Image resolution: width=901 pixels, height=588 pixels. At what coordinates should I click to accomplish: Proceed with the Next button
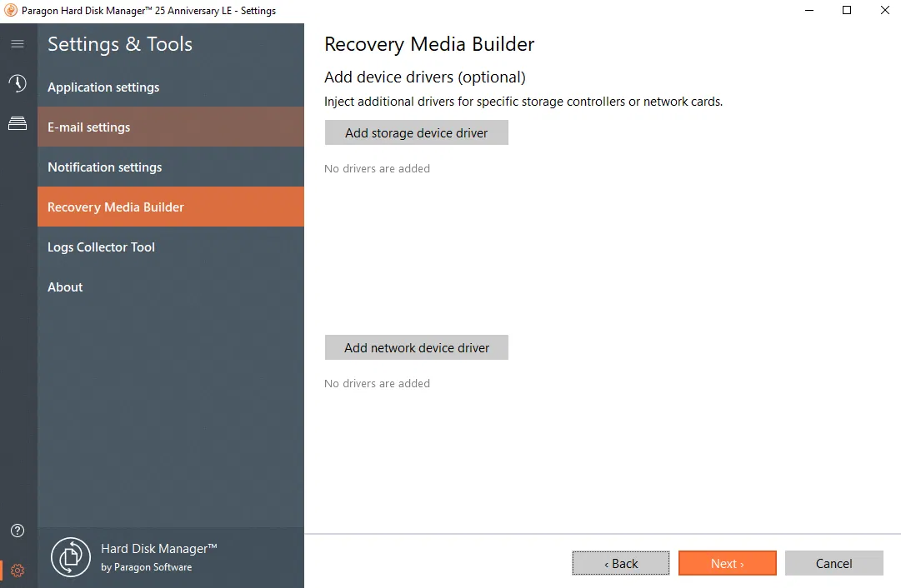[728, 563]
